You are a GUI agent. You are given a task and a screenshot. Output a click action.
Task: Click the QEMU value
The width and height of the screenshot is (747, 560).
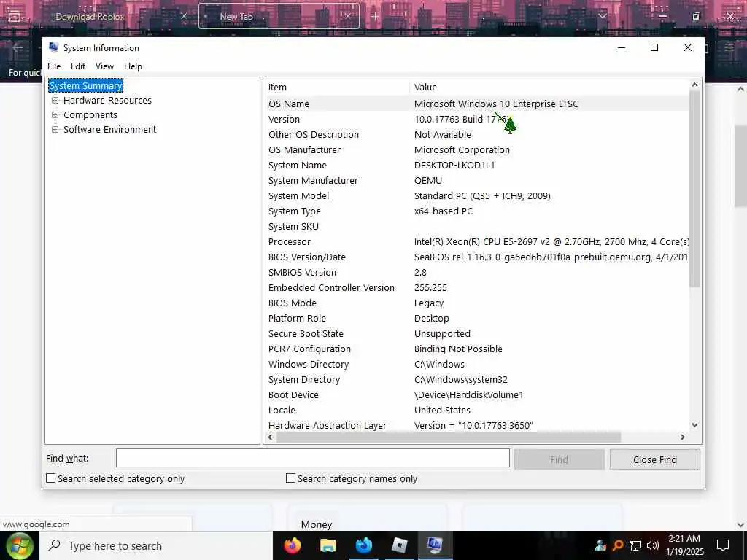point(427,181)
